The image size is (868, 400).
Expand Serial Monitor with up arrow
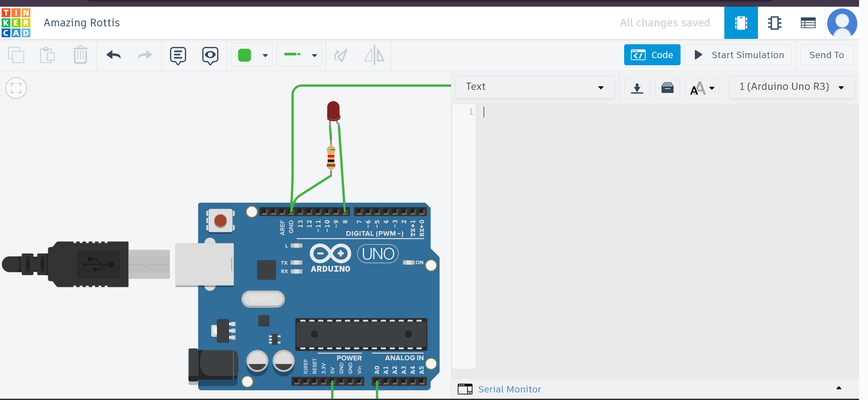pos(839,388)
